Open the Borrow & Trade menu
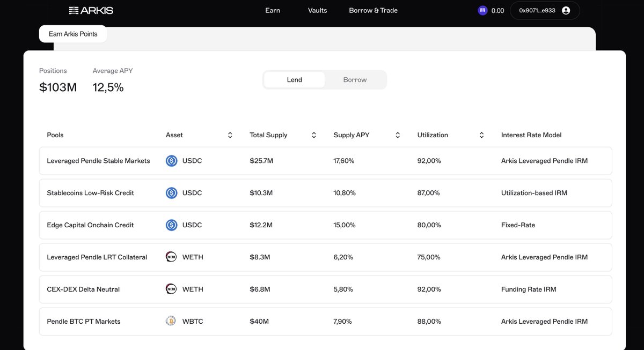Image resolution: width=644 pixels, height=350 pixels. pyautogui.click(x=373, y=10)
